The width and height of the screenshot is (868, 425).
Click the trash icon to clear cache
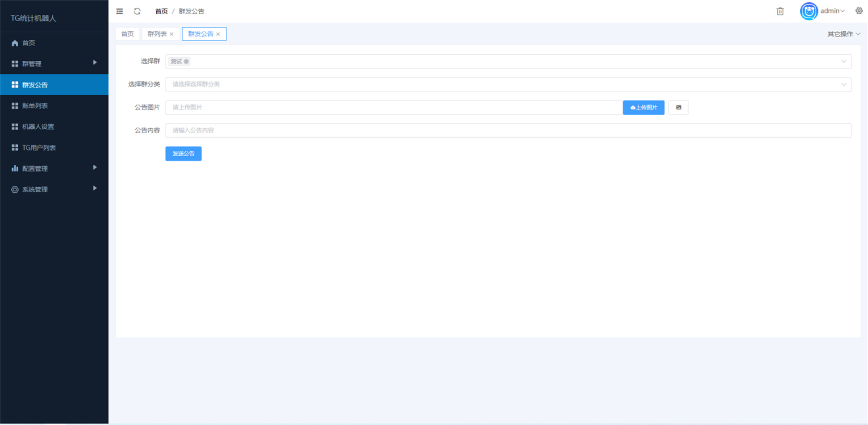tap(780, 11)
